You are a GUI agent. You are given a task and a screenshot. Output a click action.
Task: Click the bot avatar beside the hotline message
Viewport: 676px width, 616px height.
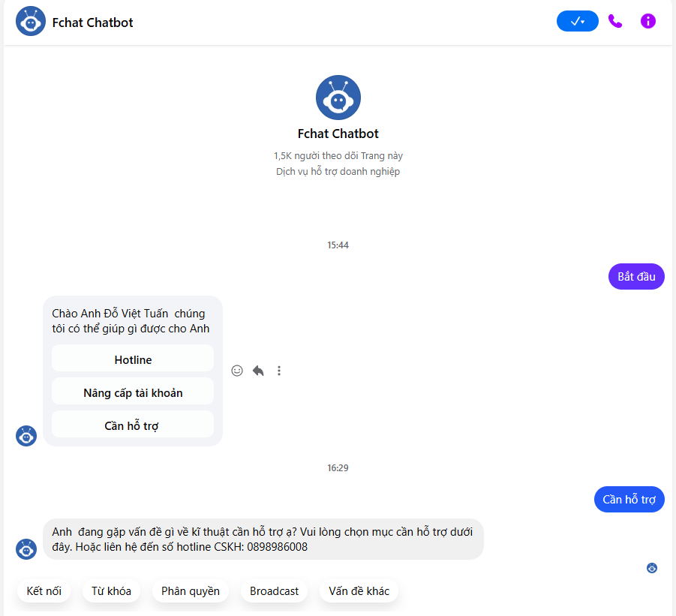point(26,549)
